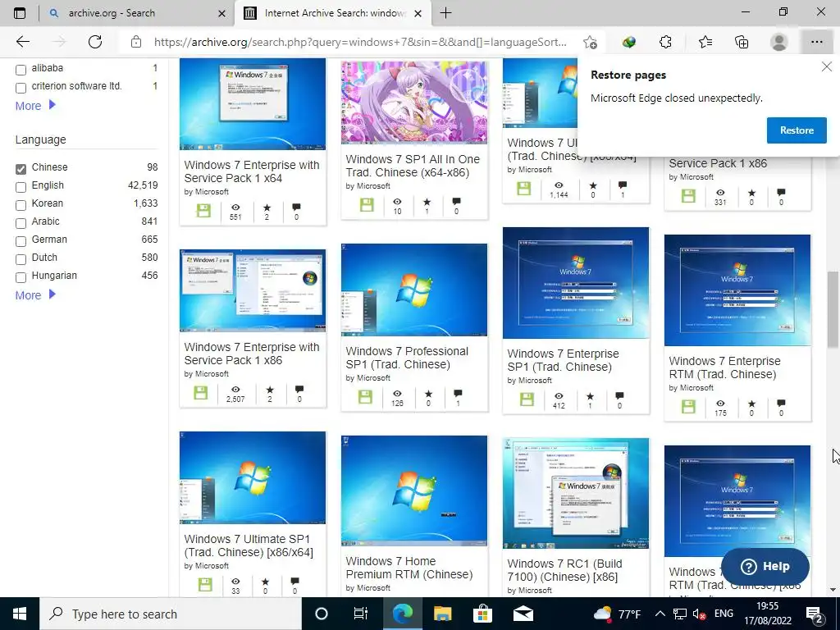Expand More below criterion software ltd.
The width and height of the screenshot is (840, 630).
point(35,106)
